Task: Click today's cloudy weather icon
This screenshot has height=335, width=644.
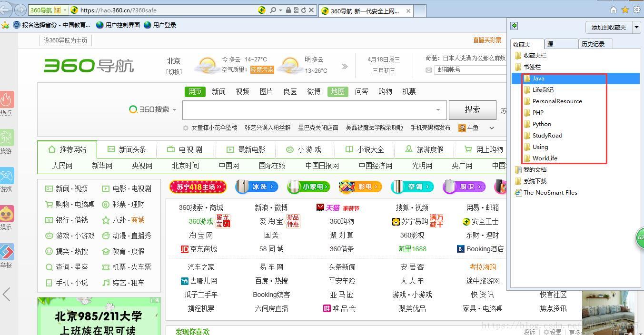Action: (x=206, y=65)
